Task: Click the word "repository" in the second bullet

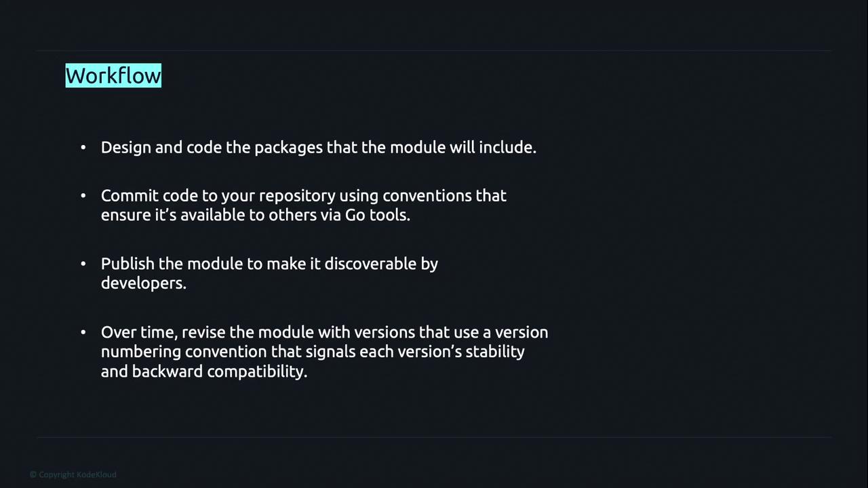Action: (x=297, y=196)
